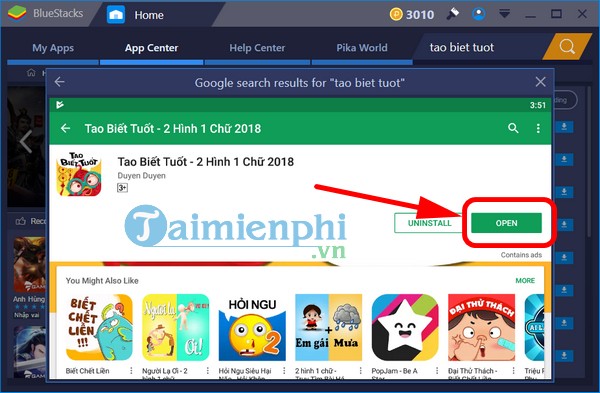Screen dimensions: 600x393
Task: Open the Hỏi Ngu Siêu Hại app thumbnail
Action: (252, 327)
